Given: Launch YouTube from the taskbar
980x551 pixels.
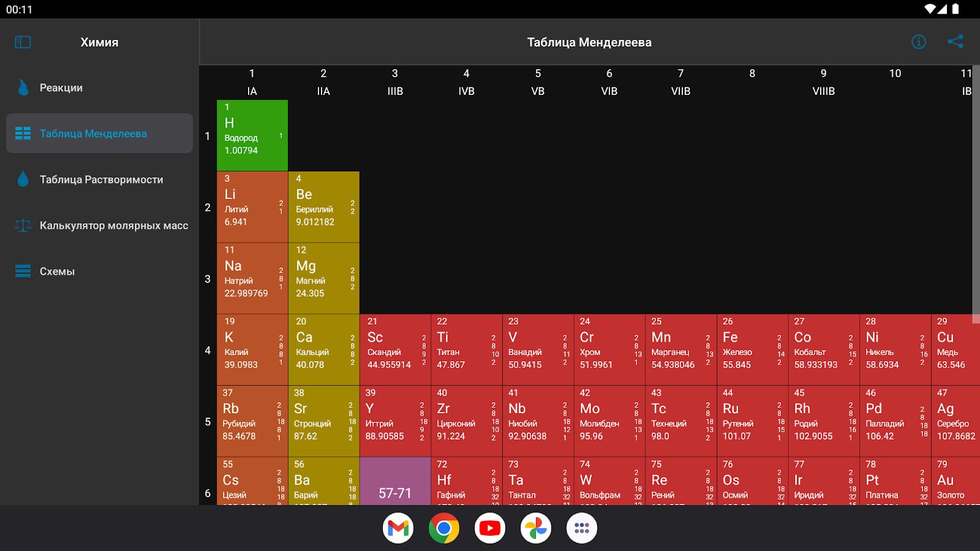Looking at the screenshot, I should pos(490,528).
